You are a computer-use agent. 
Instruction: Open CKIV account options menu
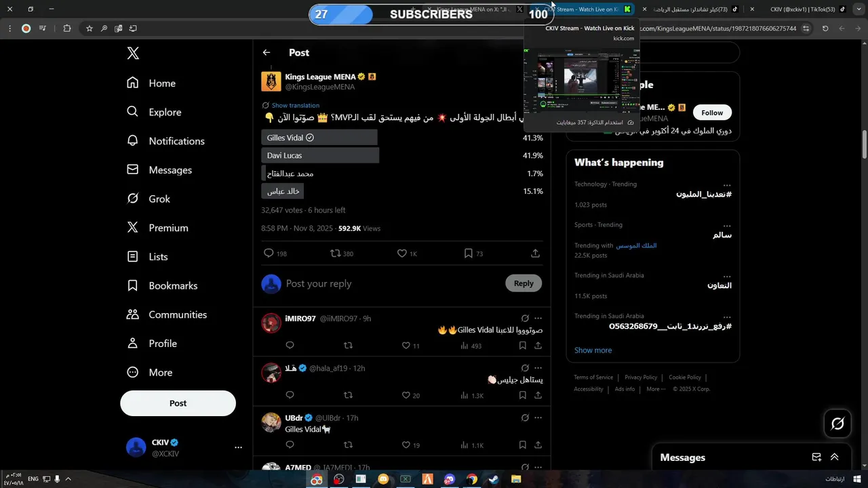click(238, 447)
